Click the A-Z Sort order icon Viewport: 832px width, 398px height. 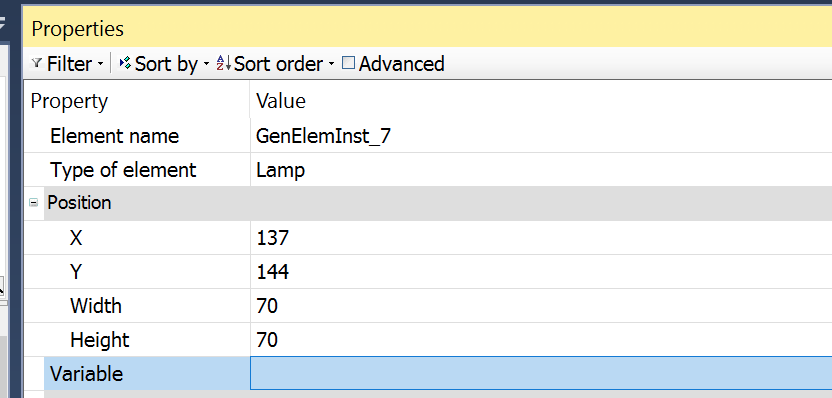pyautogui.click(x=223, y=64)
